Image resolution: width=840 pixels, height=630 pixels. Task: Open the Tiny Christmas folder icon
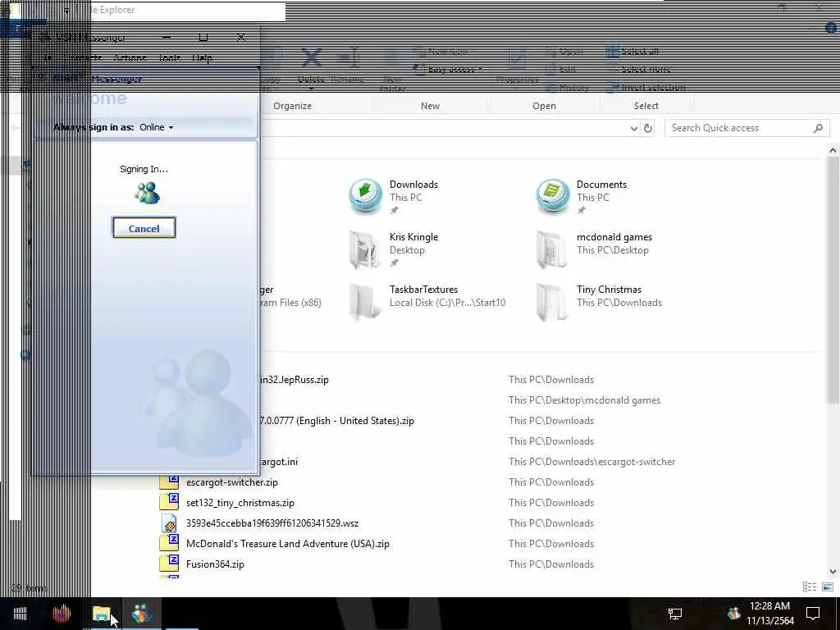[551, 302]
